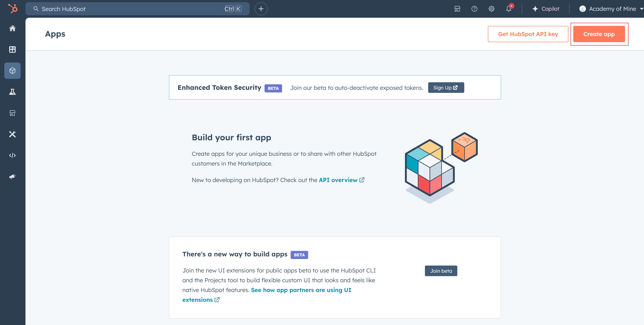644x325 pixels.
Task: Open the help question mark icon
Action: [474, 9]
